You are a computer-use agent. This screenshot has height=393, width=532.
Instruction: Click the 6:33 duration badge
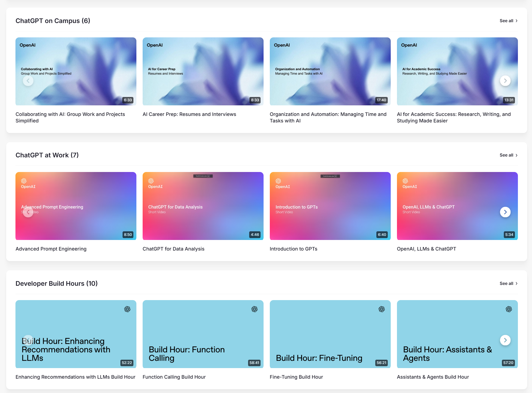pyautogui.click(x=128, y=100)
